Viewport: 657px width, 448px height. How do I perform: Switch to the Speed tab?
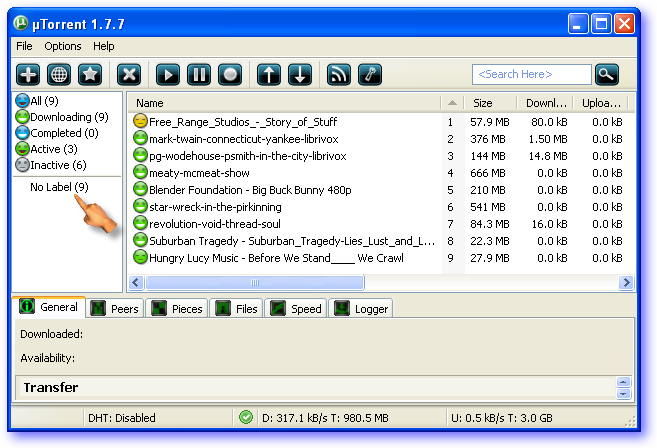[296, 309]
